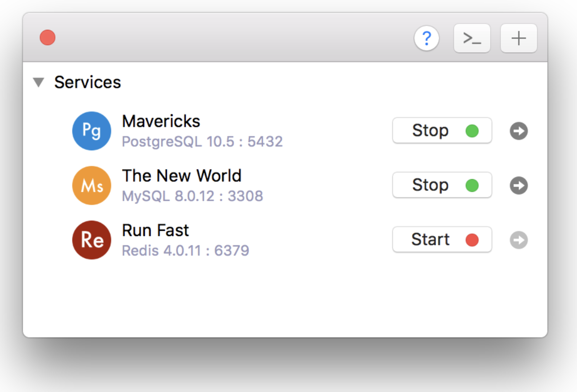The image size is (577, 392).
Task: Add a new service with plus button
Action: (x=518, y=38)
